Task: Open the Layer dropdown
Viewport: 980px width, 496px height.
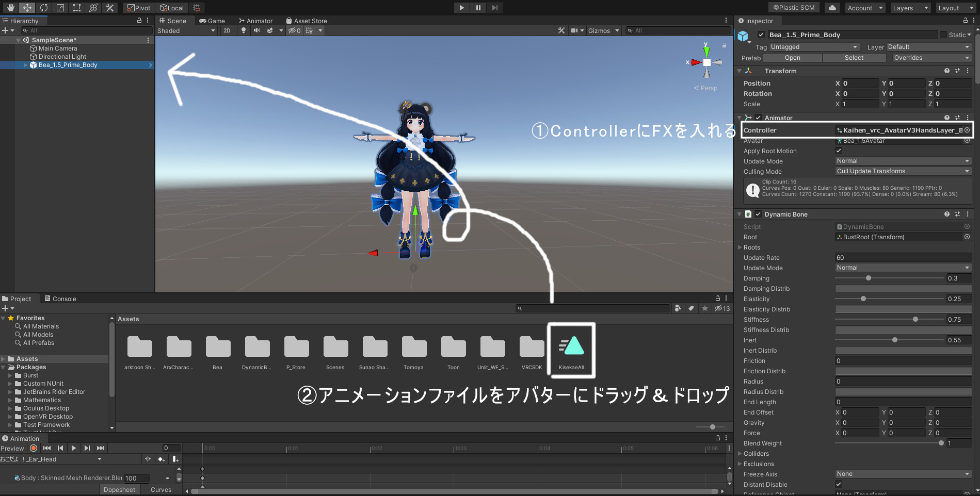Action: 928,47
